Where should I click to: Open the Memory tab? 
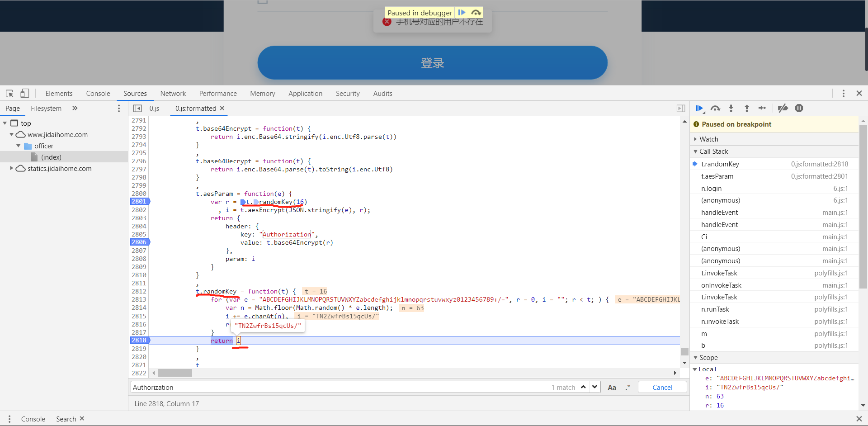(263, 93)
